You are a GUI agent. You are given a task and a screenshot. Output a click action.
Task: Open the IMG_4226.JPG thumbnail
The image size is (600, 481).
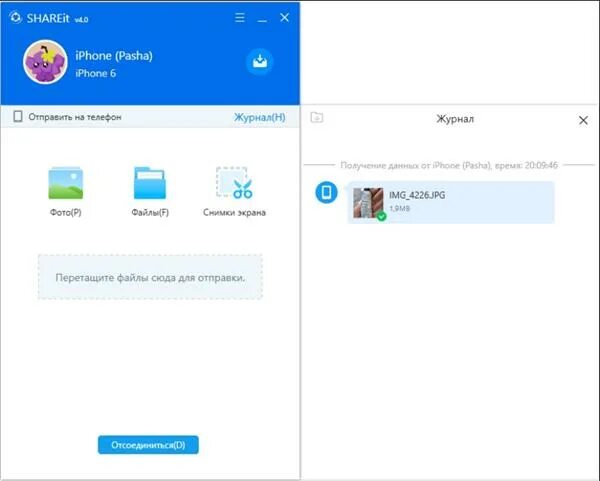[368, 203]
